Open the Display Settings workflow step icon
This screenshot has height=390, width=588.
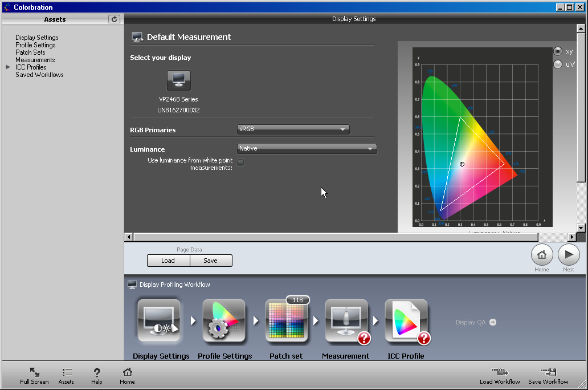tap(159, 321)
